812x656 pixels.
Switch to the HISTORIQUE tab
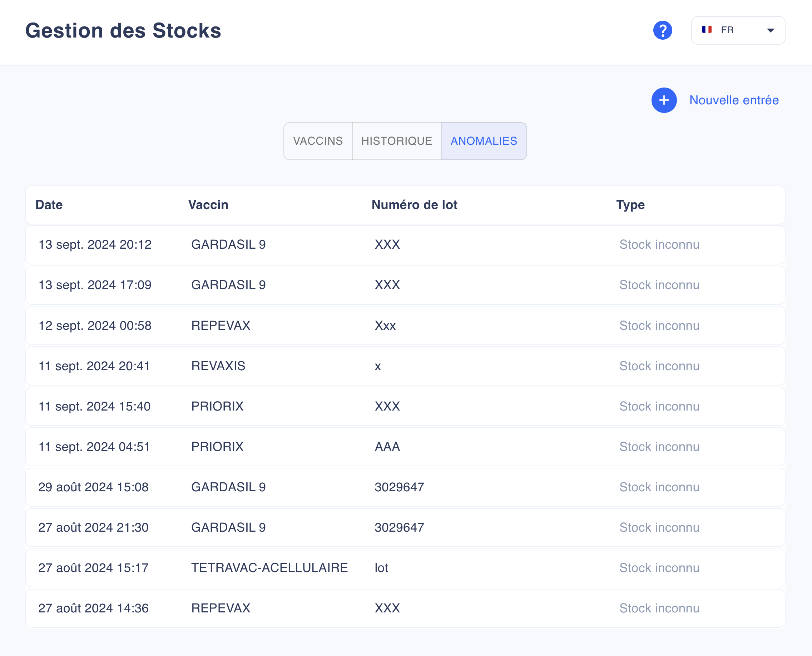[x=397, y=141]
